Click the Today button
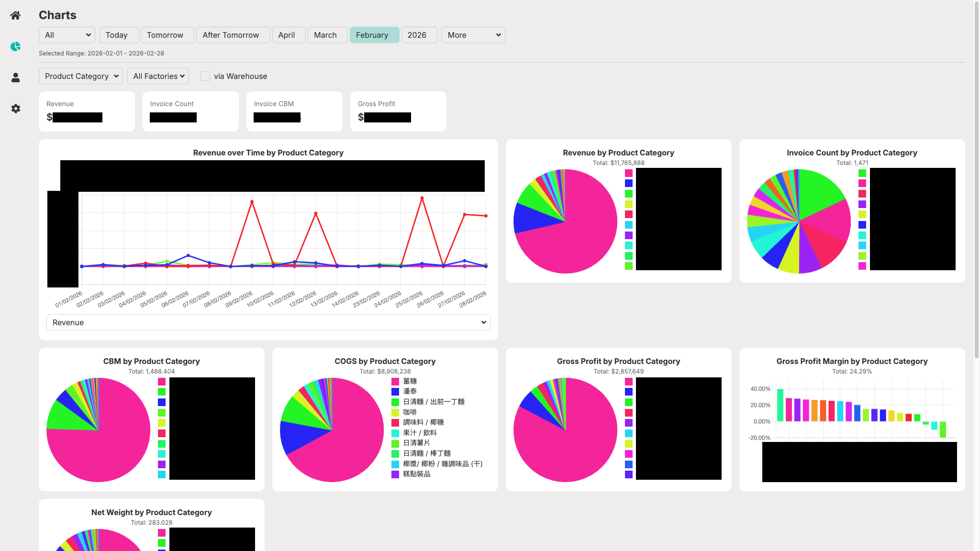Image resolution: width=980 pixels, height=551 pixels. [x=119, y=35]
